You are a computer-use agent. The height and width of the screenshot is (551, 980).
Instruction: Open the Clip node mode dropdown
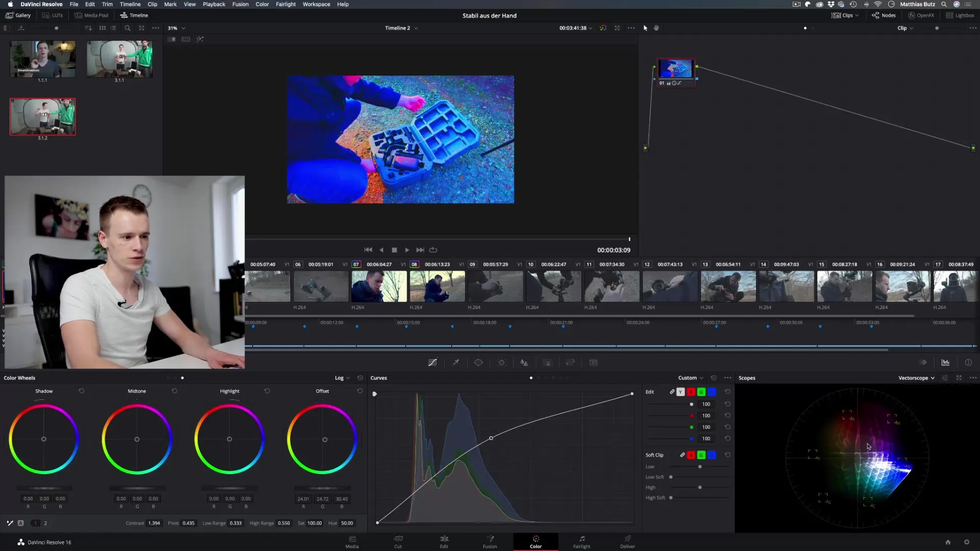click(x=905, y=28)
